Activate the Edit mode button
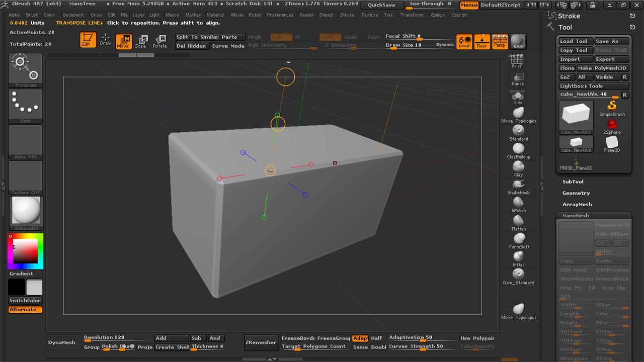The width and height of the screenshot is (644, 362). coord(88,40)
